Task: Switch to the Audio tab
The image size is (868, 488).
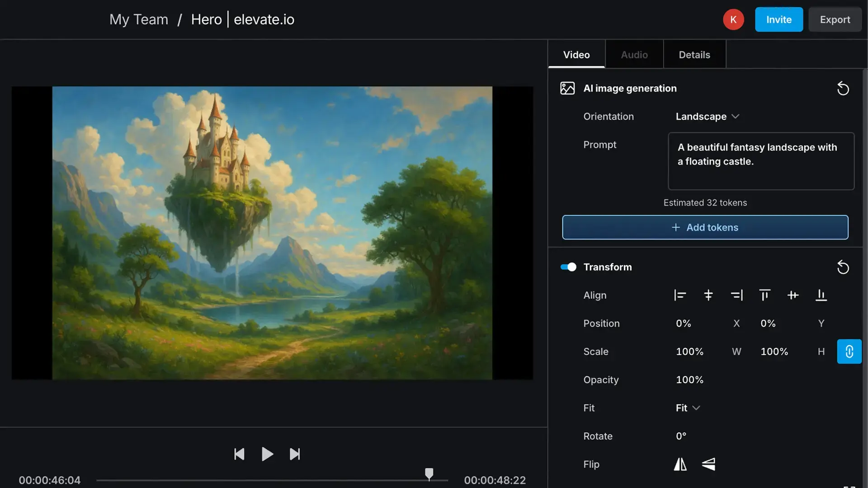Action: (x=634, y=54)
